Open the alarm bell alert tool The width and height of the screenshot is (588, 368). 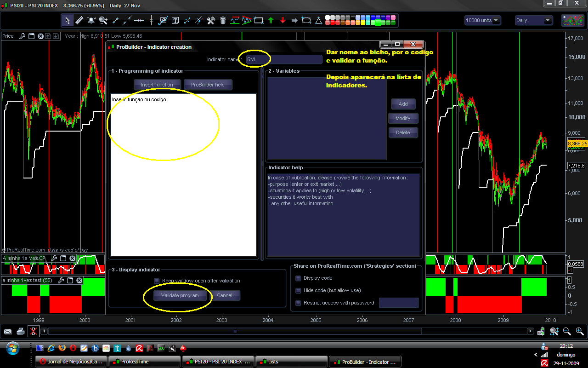click(91, 20)
